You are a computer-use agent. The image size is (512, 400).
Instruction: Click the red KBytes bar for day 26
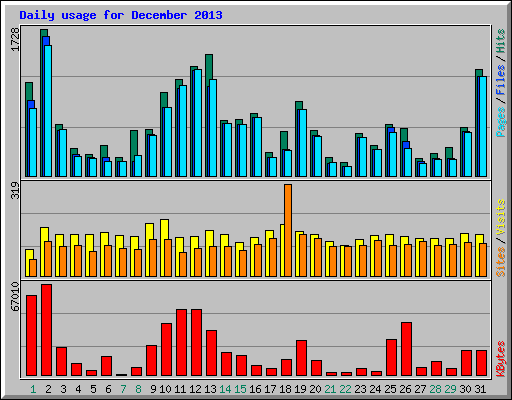406,349
